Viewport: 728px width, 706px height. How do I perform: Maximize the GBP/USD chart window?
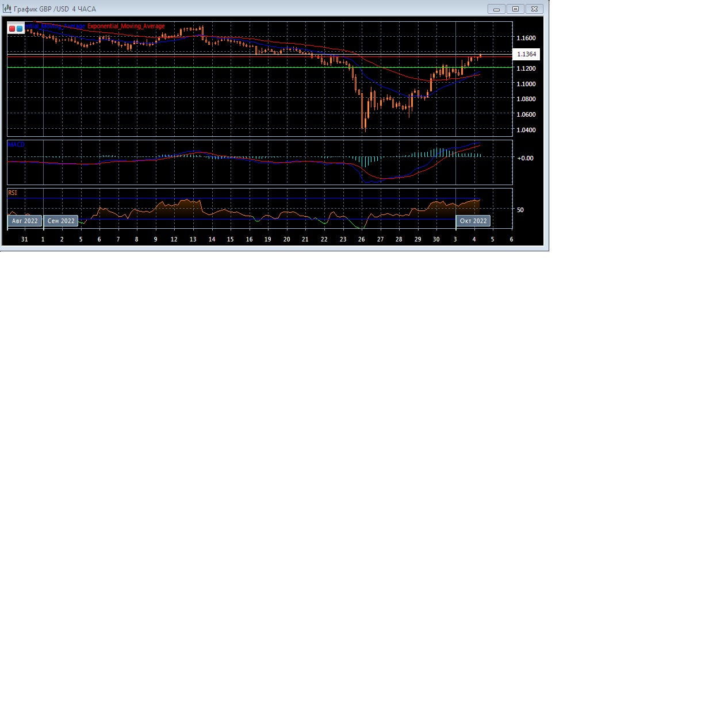(515, 9)
